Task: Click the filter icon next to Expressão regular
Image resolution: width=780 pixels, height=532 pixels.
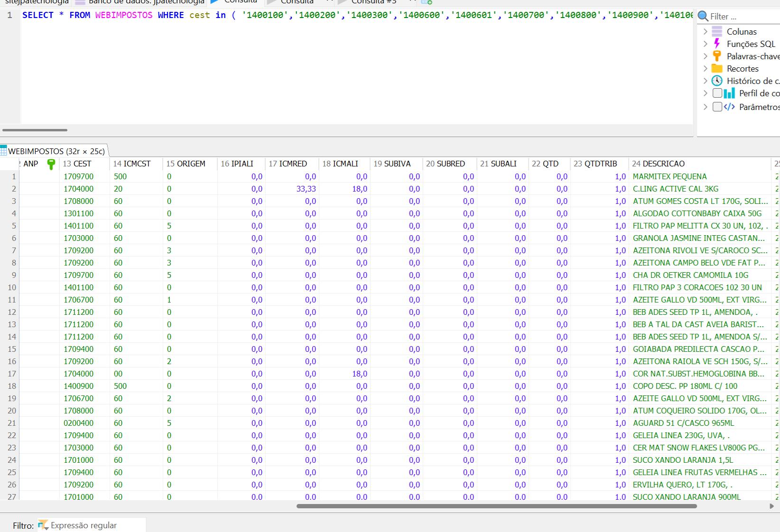Action: point(43,525)
